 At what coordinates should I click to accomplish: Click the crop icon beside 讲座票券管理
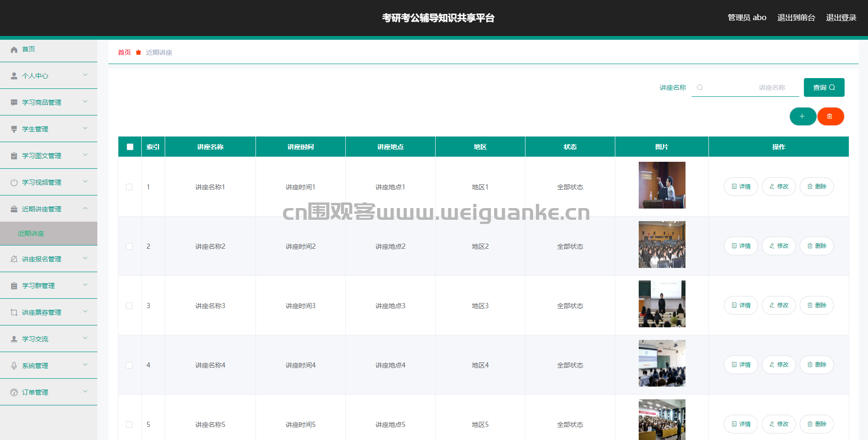(14, 312)
